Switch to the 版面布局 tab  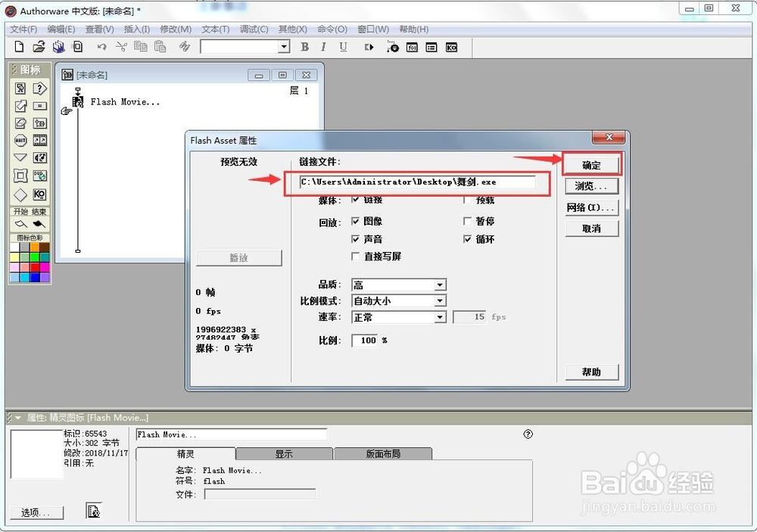point(383,454)
